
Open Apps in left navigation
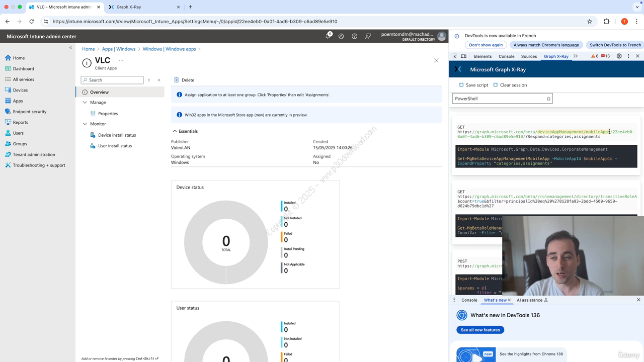pos(18,101)
